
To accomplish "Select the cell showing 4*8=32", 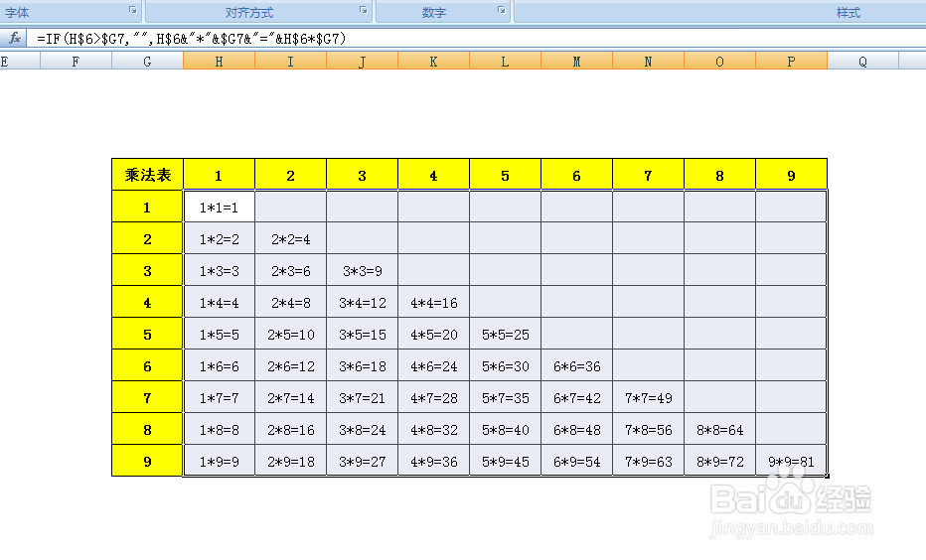I will click(433, 430).
